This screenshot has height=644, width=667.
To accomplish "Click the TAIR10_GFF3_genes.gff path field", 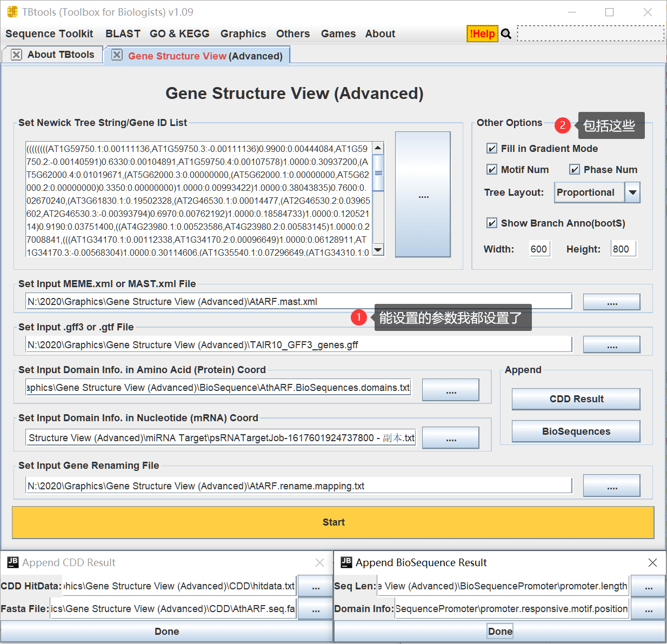I will click(x=298, y=344).
